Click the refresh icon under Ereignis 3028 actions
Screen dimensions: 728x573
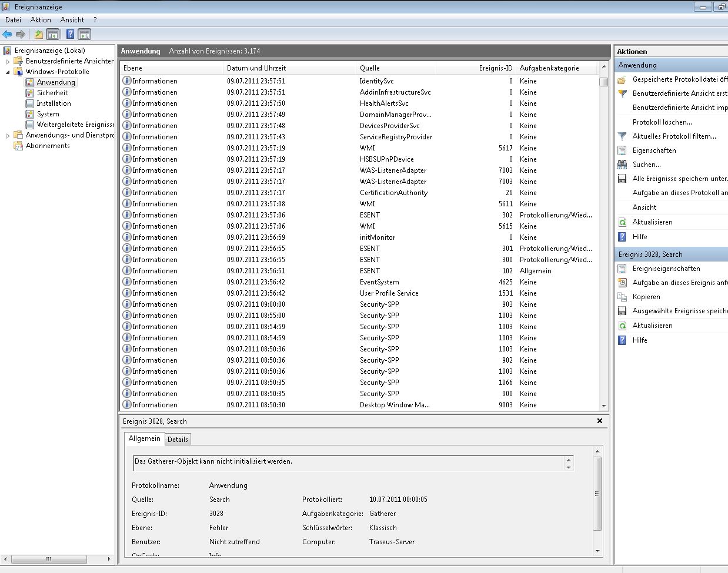pyautogui.click(x=622, y=326)
